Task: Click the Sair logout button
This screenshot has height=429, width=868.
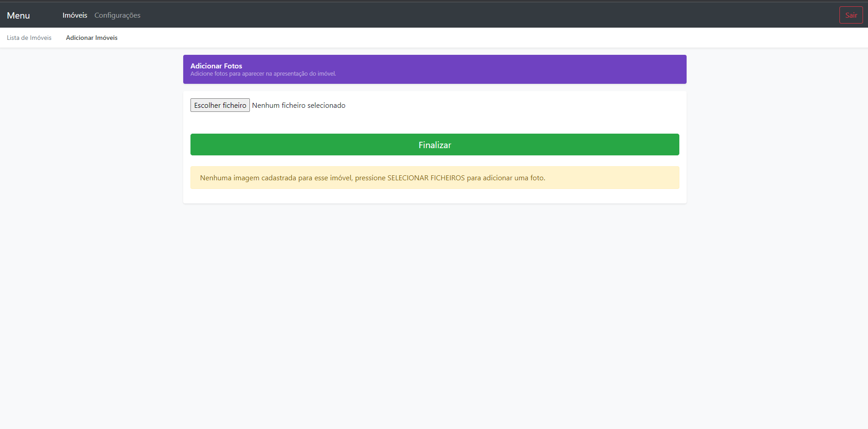Action: pos(851,14)
